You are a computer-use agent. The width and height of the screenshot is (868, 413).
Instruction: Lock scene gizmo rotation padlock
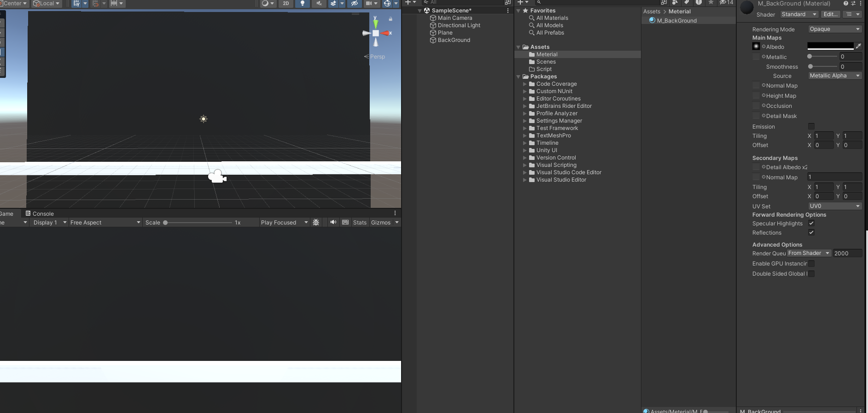pyautogui.click(x=390, y=19)
